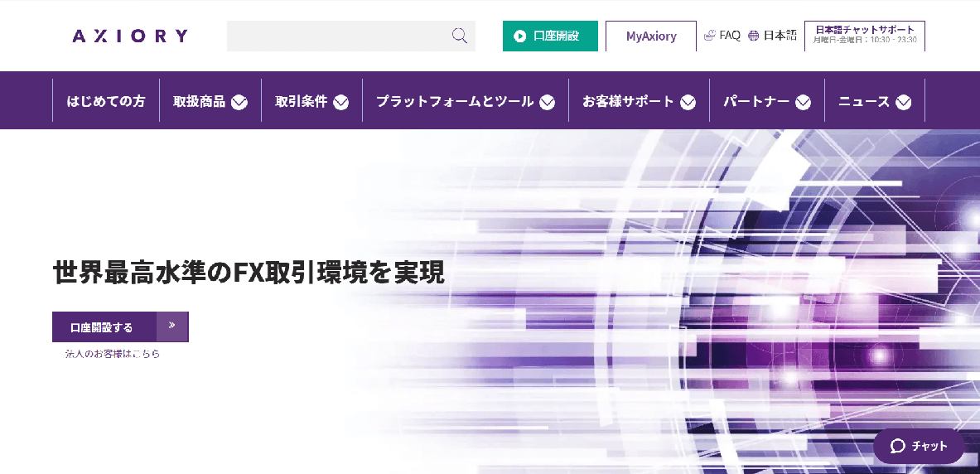Expand プラットフォームとツール chevron icon

point(547,102)
